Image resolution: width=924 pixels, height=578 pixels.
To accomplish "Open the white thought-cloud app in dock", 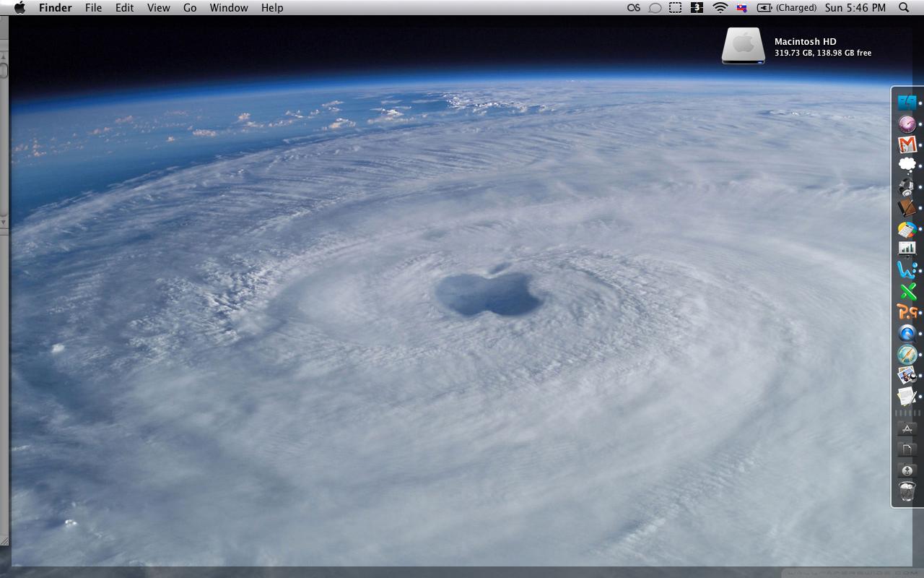I will [x=907, y=165].
